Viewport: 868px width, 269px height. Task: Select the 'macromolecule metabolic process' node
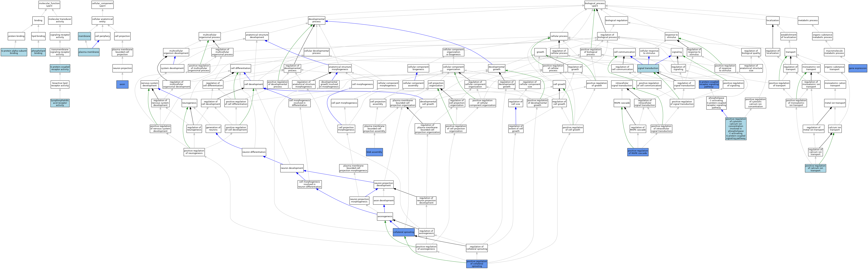pos(834,52)
